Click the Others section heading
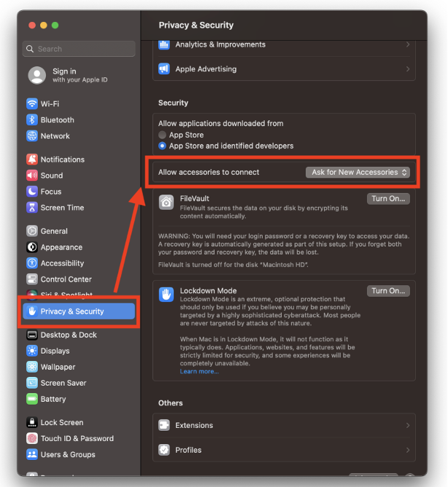Image resolution: width=448 pixels, height=487 pixels. [x=170, y=403]
